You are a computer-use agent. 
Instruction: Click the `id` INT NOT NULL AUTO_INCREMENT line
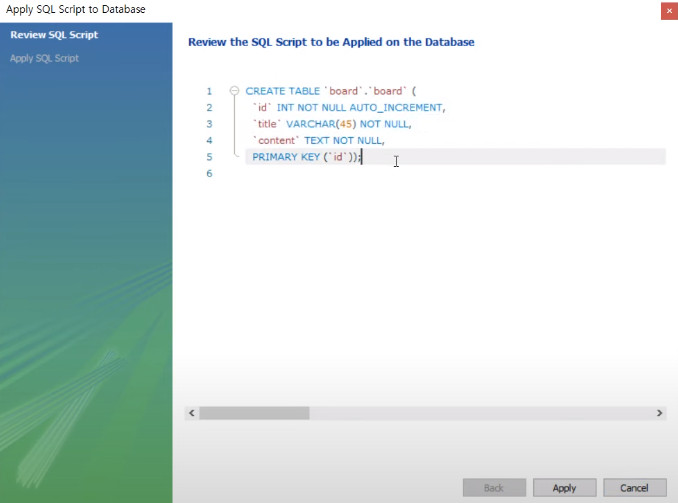[349, 107]
